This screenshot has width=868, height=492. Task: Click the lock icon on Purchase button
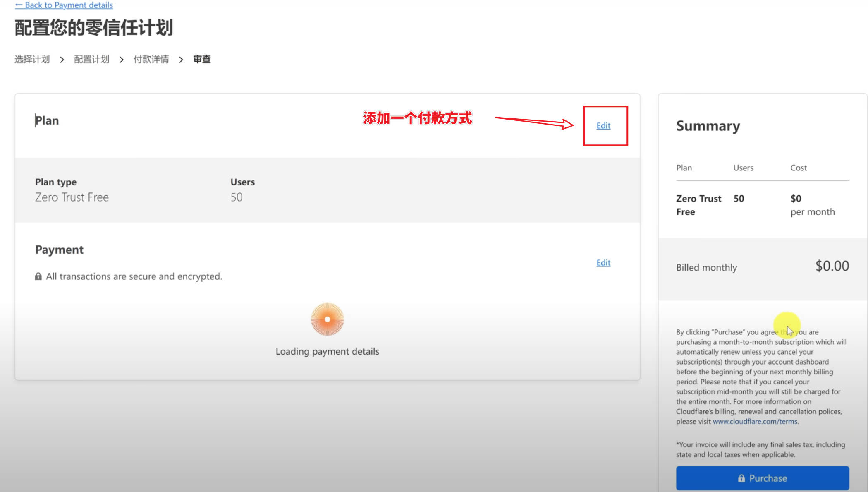[741, 478]
